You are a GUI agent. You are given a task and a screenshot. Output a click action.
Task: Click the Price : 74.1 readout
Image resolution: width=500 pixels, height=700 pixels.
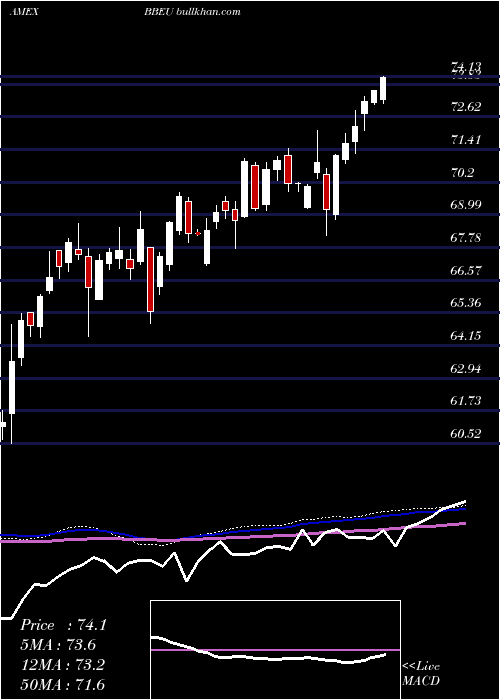pyautogui.click(x=63, y=625)
